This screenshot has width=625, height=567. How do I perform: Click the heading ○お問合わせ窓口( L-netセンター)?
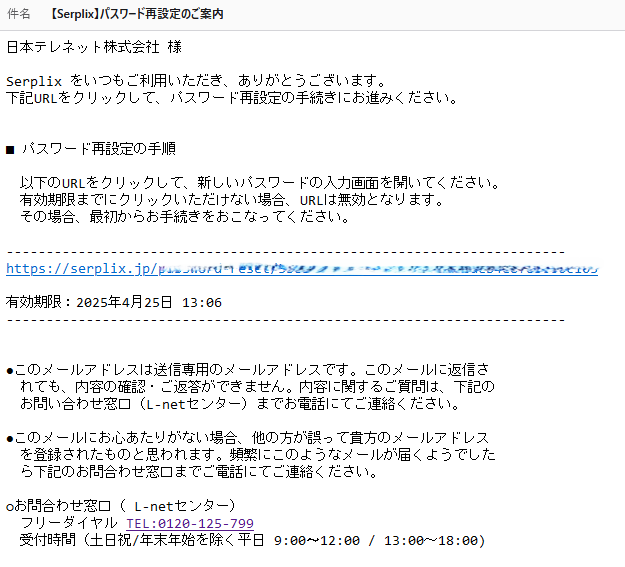pyautogui.click(x=121, y=506)
